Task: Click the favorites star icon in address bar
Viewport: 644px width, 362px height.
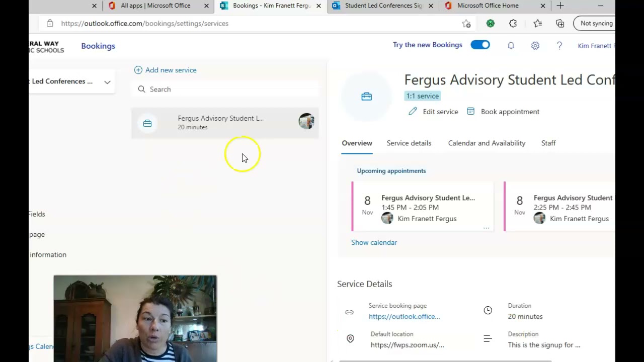Action: [x=466, y=23]
